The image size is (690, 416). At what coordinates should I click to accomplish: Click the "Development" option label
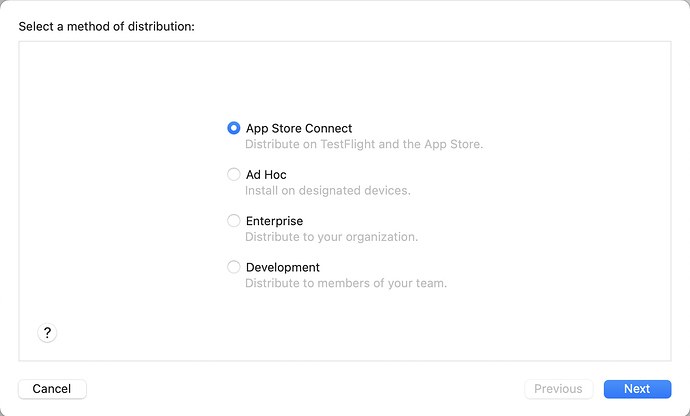tap(283, 267)
